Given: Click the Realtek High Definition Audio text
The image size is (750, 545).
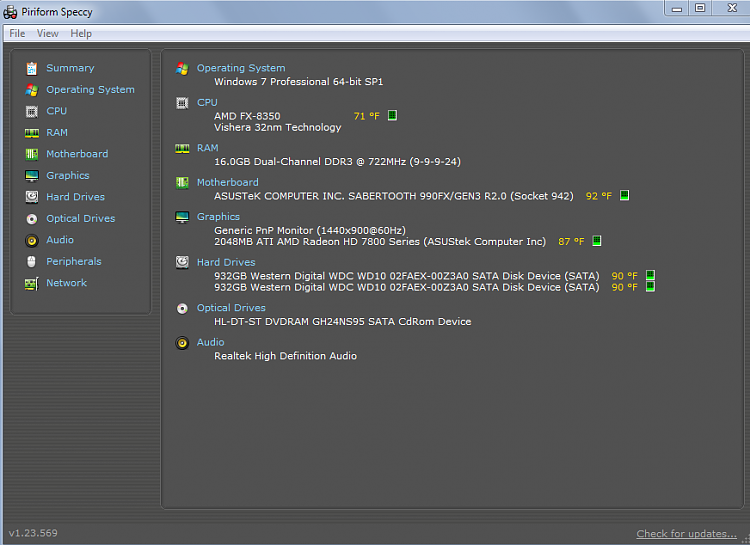Looking at the screenshot, I should (285, 356).
